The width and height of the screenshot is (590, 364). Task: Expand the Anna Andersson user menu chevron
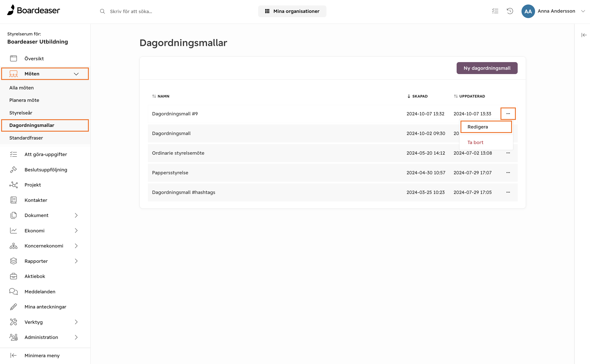point(583,11)
